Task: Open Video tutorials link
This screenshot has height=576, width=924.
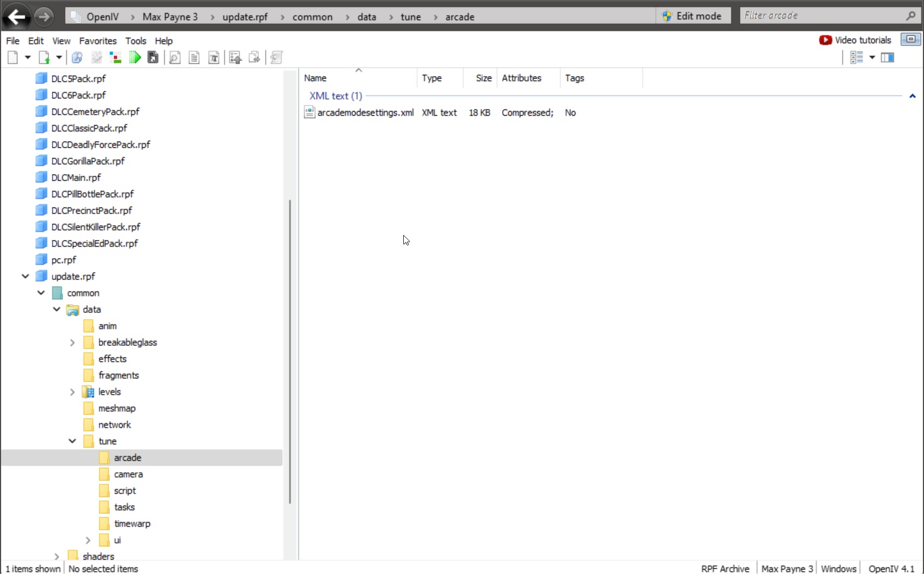Action: coord(855,40)
